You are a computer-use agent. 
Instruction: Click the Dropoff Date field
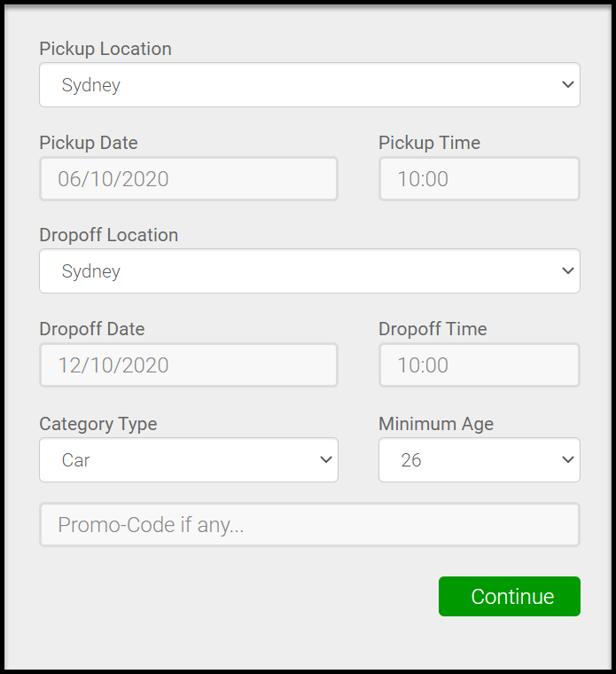(x=188, y=365)
